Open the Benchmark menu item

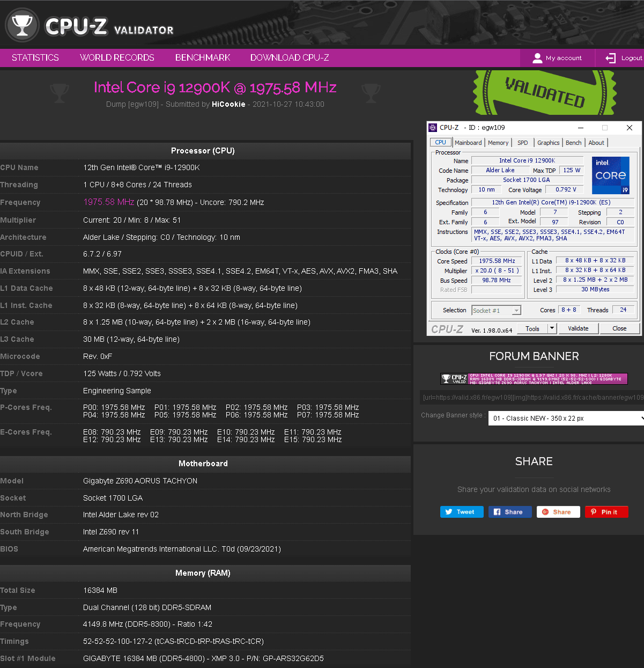203,58
